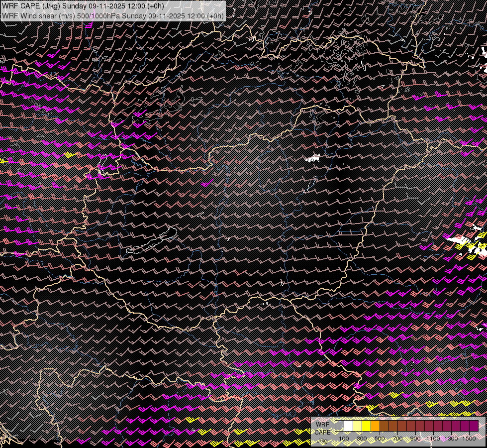Click the elongated black lake shape on map
This screenshot has height=448, width=487.
[x=152, y=241]
